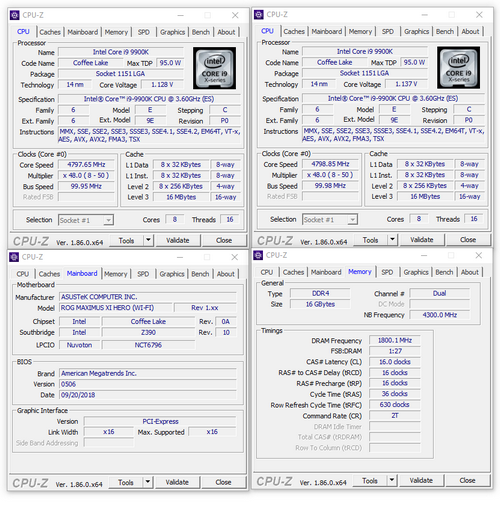
Task: Open Tools dropdown arrow in top-left window
Action: pos(148,240)
